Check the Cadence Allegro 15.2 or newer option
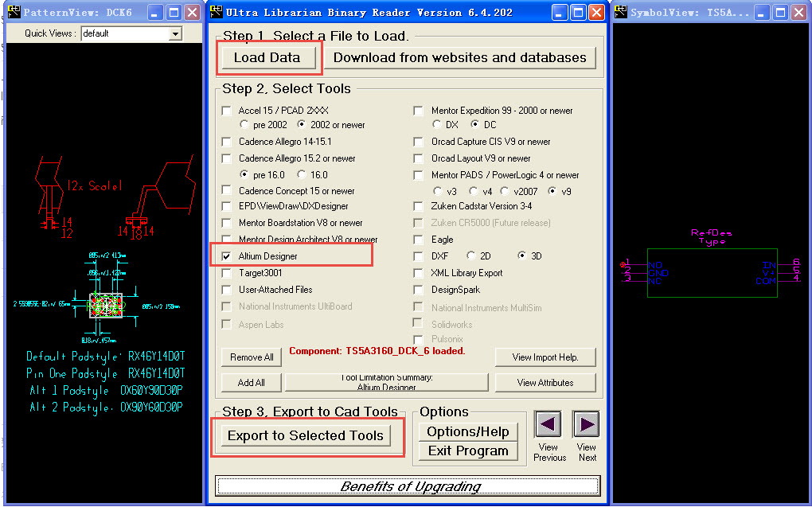This screenshot has height=507, width=812. tap(227, 158)
